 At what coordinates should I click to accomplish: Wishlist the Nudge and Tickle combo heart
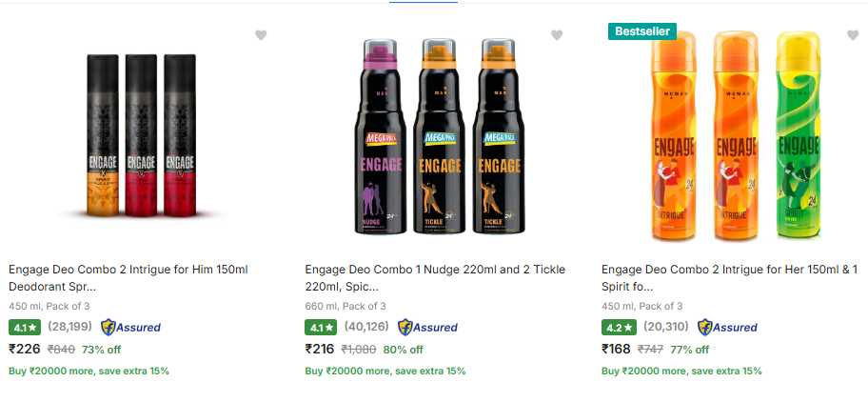(558, 35)
